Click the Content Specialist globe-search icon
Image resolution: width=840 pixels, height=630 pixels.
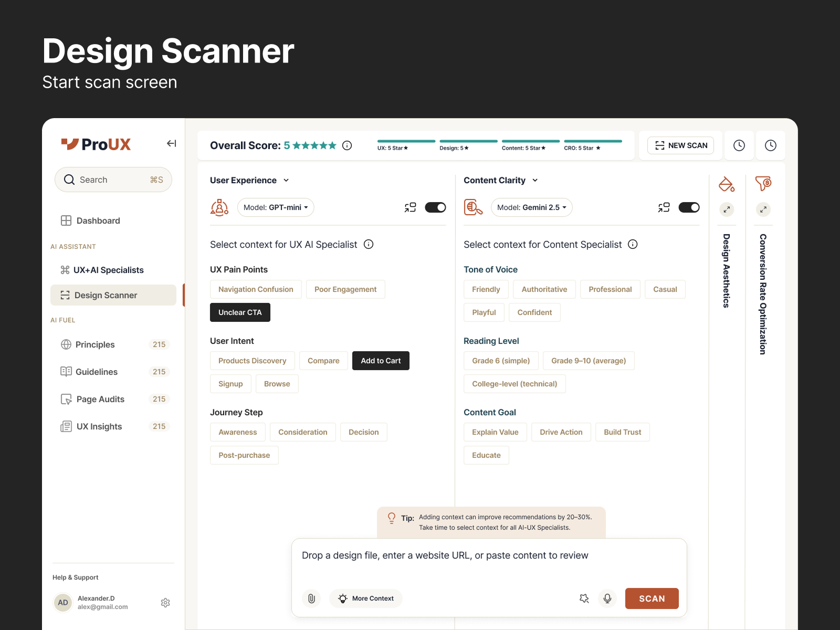[x=473, y=207]
